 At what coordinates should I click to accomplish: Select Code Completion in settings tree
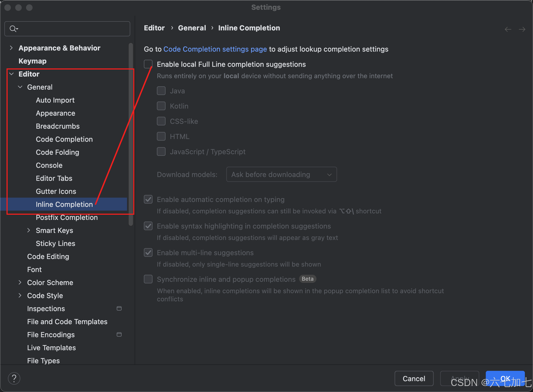pyautogui.click(x=64, y=139)
